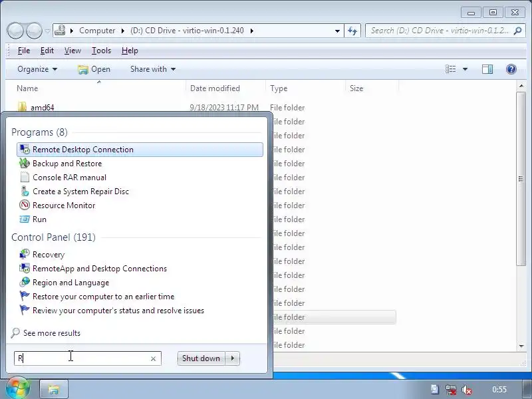Sort by the Size column header
The width and height of the screenshot is (532, 399).
372,88
